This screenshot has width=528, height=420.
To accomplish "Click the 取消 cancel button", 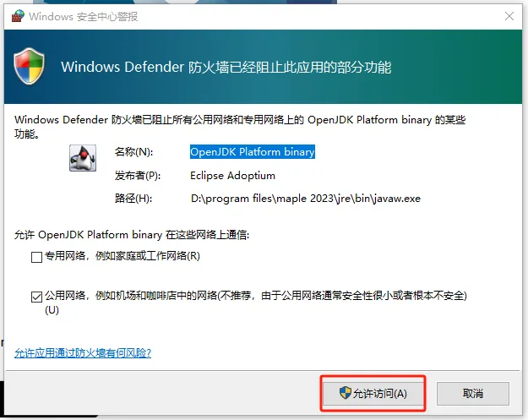I will click(x=473, y=393).
